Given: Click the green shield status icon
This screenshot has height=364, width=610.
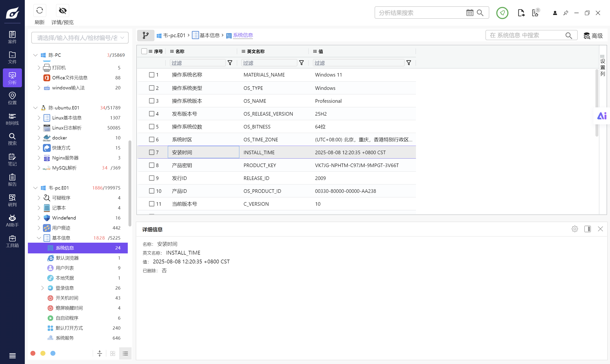Looking at the screenshot, I should click(x=502, y=13).
